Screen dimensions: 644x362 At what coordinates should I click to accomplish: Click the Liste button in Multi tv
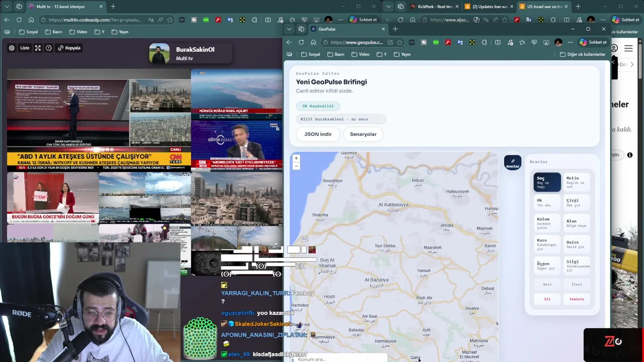25,48
